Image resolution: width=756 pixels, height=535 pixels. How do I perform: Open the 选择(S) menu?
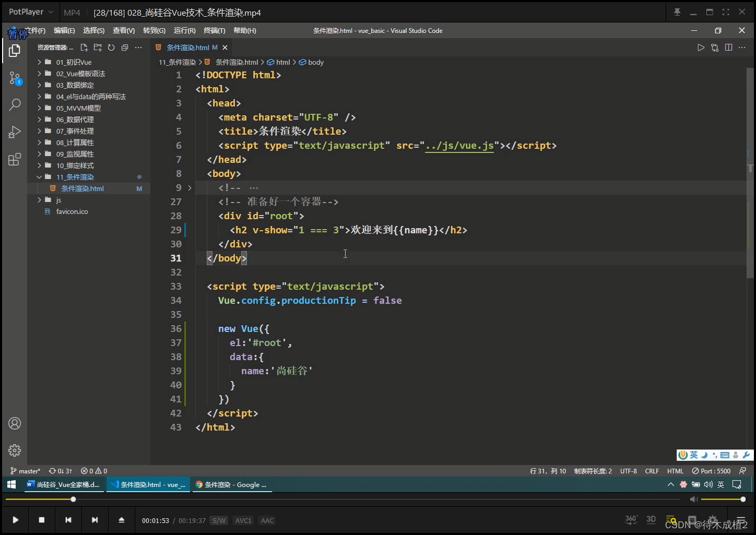click(x=94, y=31)
